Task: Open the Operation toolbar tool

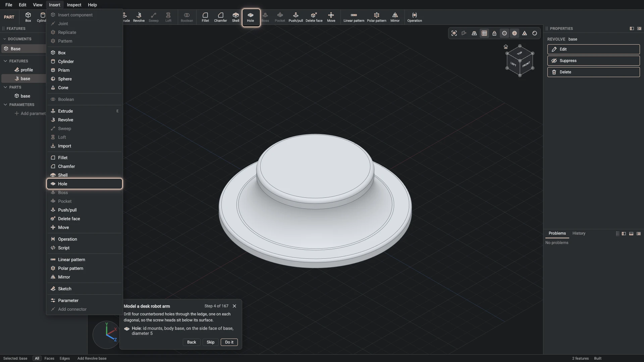Action: click(415, 17)
